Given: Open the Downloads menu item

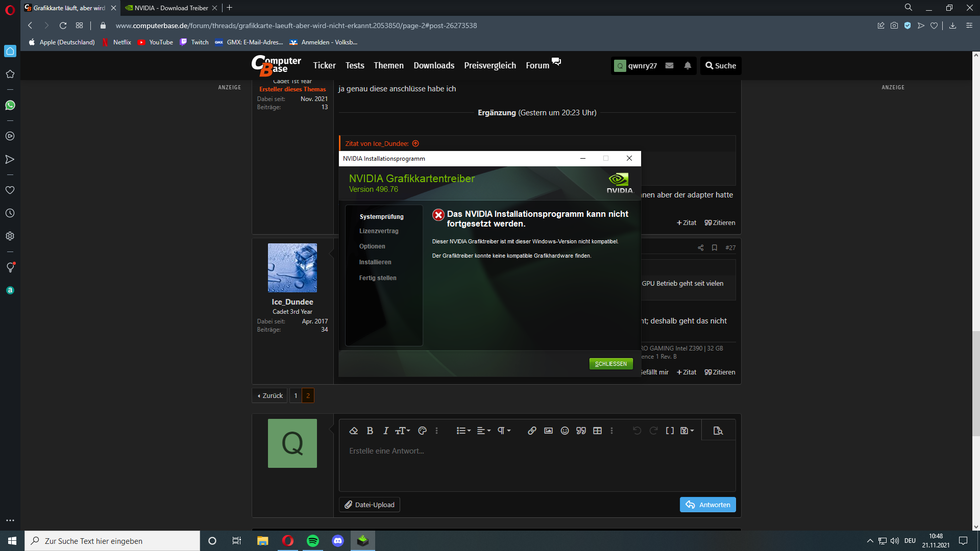Looking at the screenshot, I should pos(434,65).
